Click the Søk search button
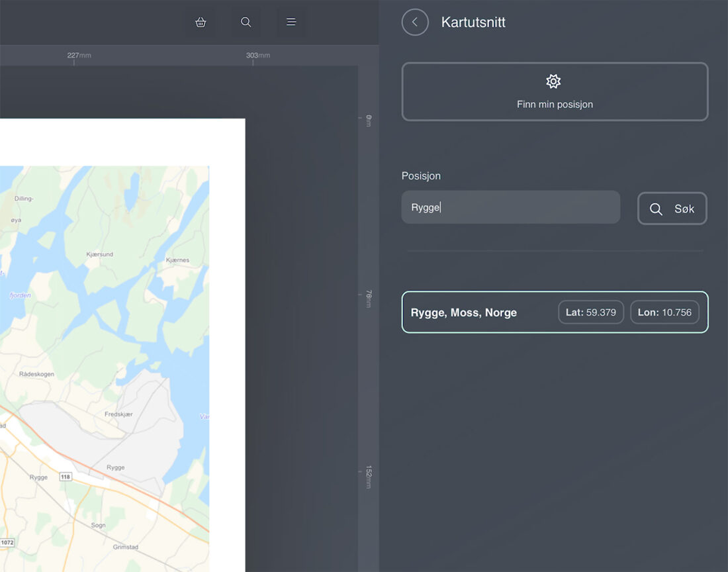 coord(672,209)
